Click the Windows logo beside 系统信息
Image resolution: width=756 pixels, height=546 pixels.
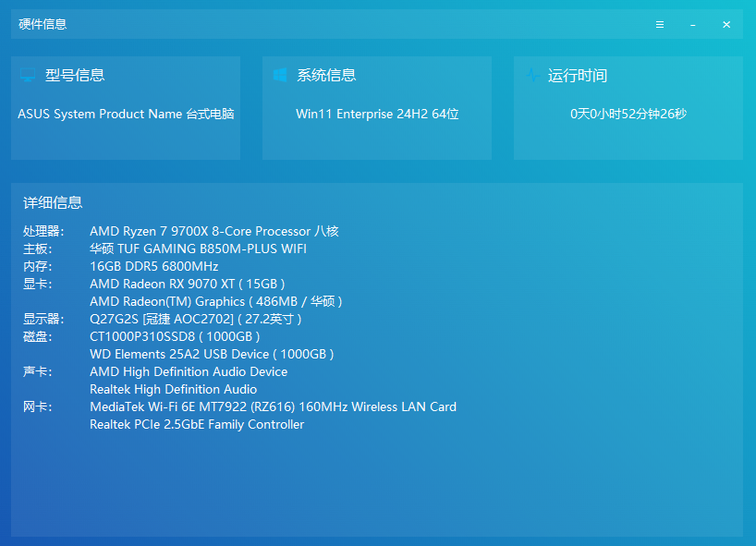[280, 75]
